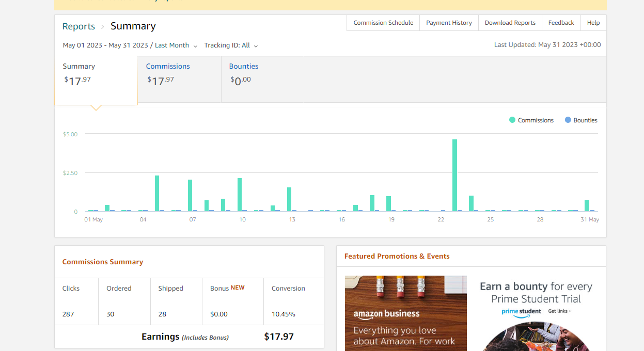
Task: Click the $5.00 y-axis label
Action: [x=70, y=134]
